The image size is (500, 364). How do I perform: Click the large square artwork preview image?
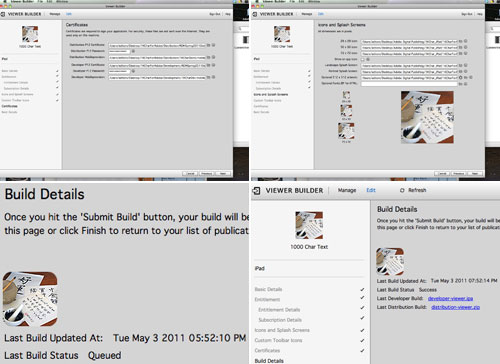427,117
